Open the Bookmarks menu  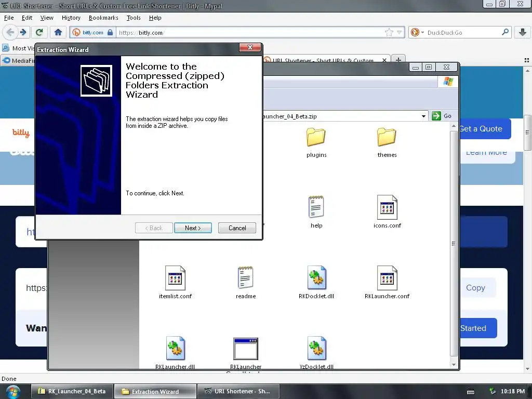click(x=103, y=18)
